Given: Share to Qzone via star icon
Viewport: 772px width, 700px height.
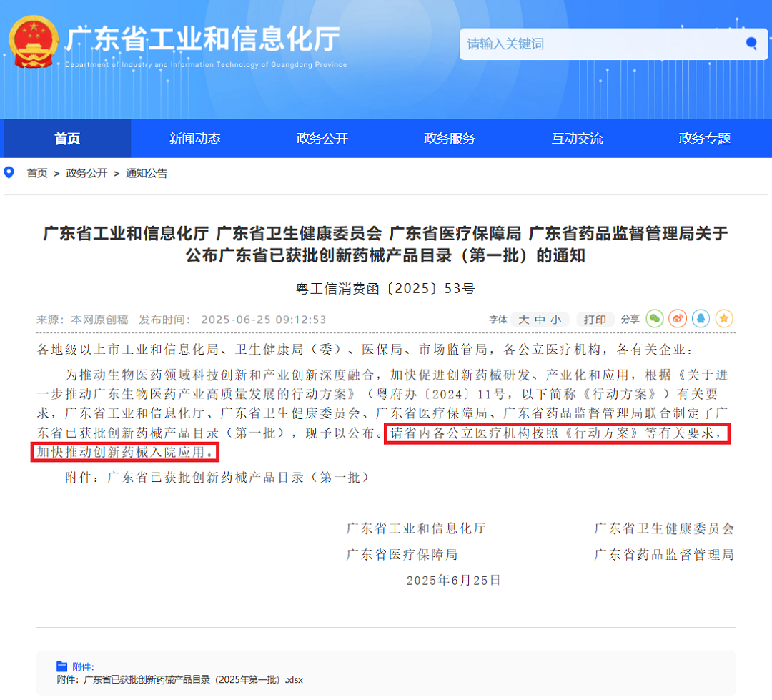Looking at the screenshot, I should point(723,319).
